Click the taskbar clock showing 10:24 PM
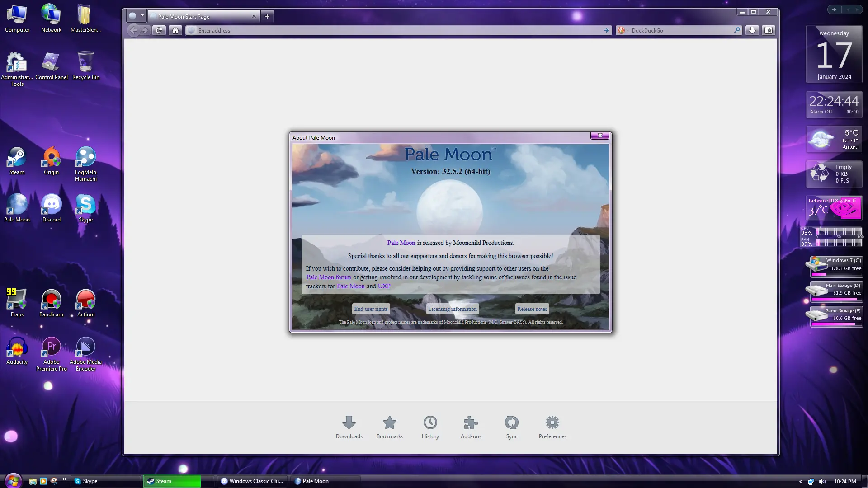The image size is (868, 488). (x=845, y=481)
